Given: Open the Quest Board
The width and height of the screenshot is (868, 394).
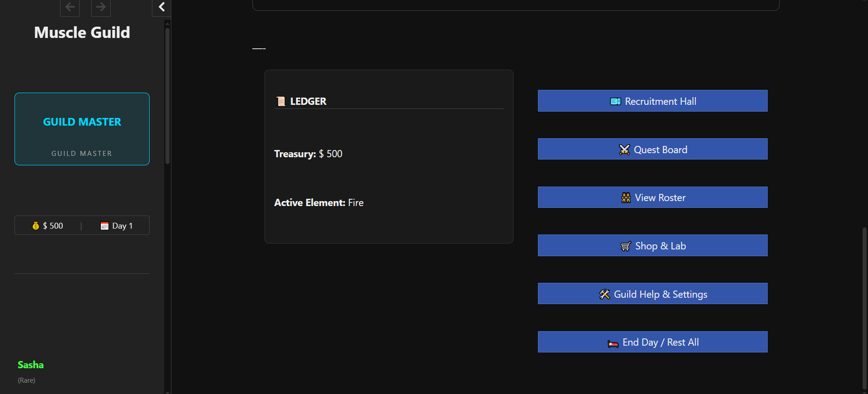Looking at the screenshot, I should coord(660,150).
